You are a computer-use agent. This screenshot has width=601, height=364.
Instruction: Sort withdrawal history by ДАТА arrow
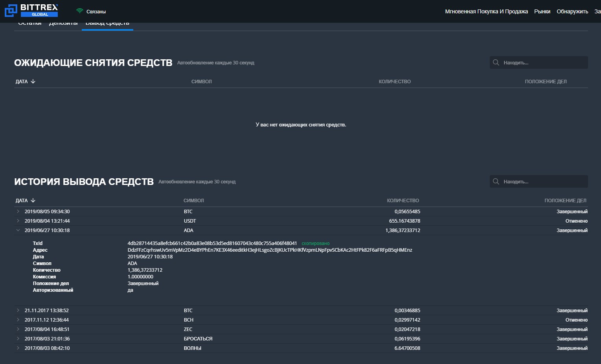(33, 200)
